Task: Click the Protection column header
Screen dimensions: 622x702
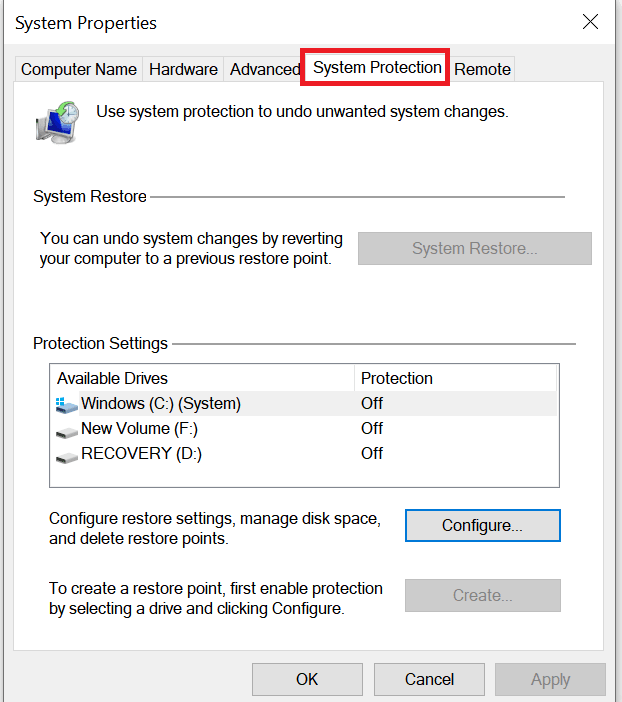Action: [397, 378]
